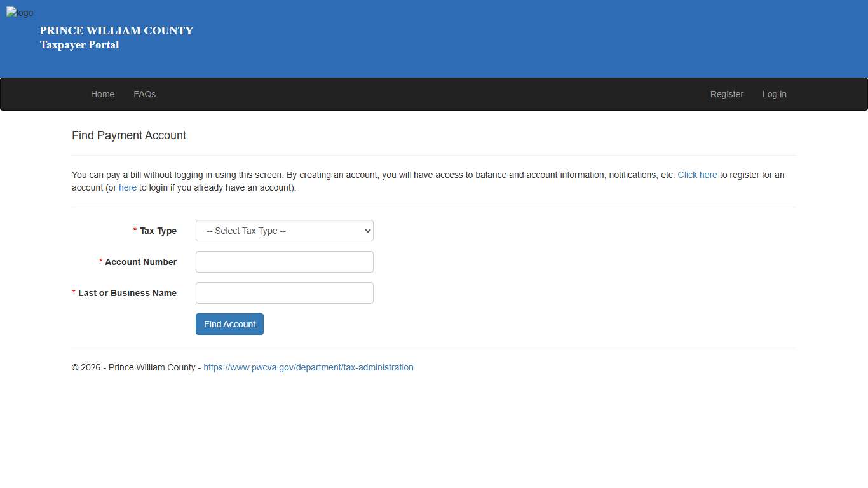
Task: Click the logo image in the header
Action: pyautogui.click(x=20, y=12)
